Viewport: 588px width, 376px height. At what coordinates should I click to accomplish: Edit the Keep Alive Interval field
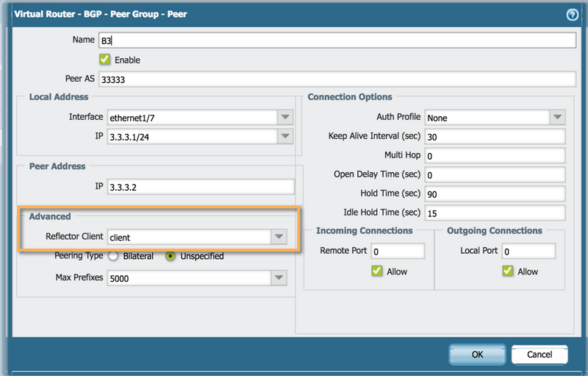493,137
